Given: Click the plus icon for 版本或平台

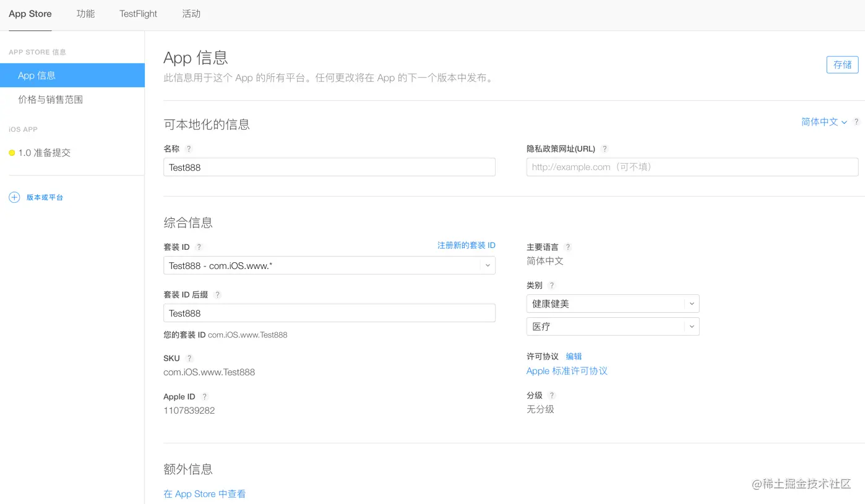Looking at the screenshot, I should click(14, 197).
